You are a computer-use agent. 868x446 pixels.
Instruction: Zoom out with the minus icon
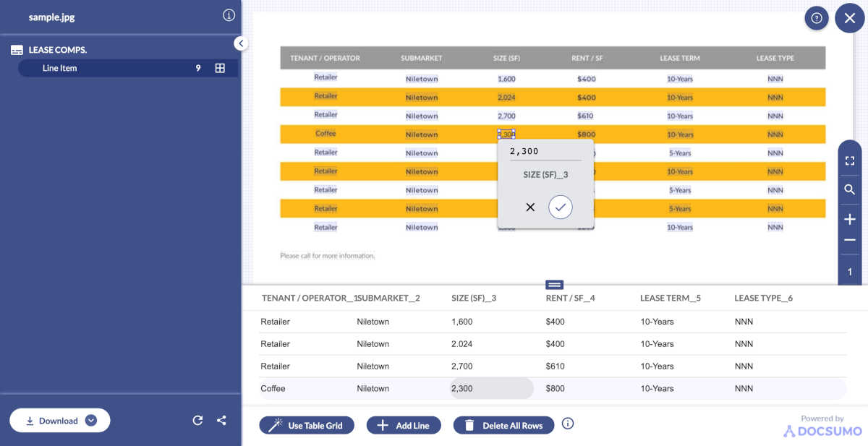click(850, 240)
